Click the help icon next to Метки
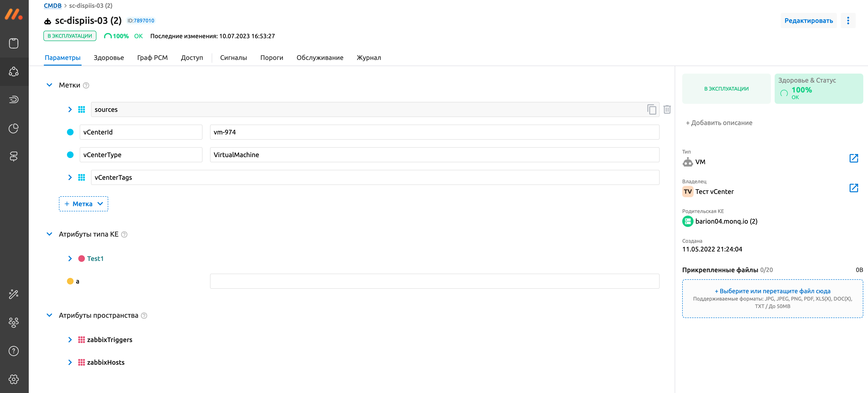 point(86,85)
